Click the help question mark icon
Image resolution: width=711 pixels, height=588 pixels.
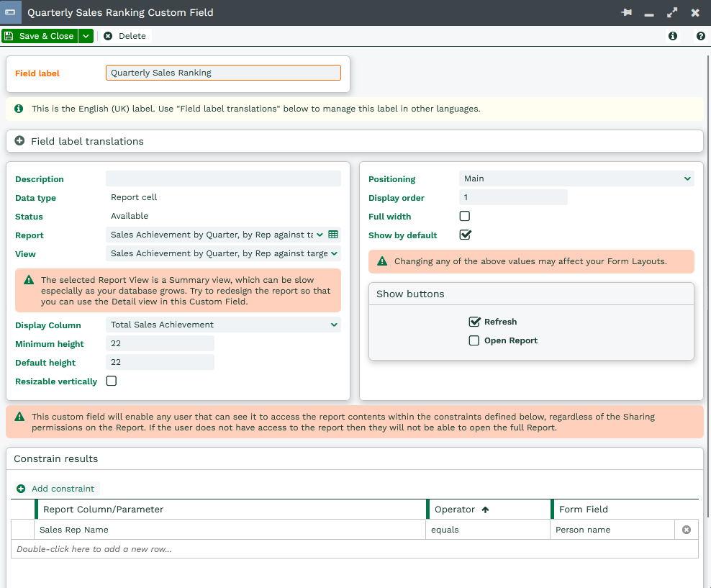point(700,36)
